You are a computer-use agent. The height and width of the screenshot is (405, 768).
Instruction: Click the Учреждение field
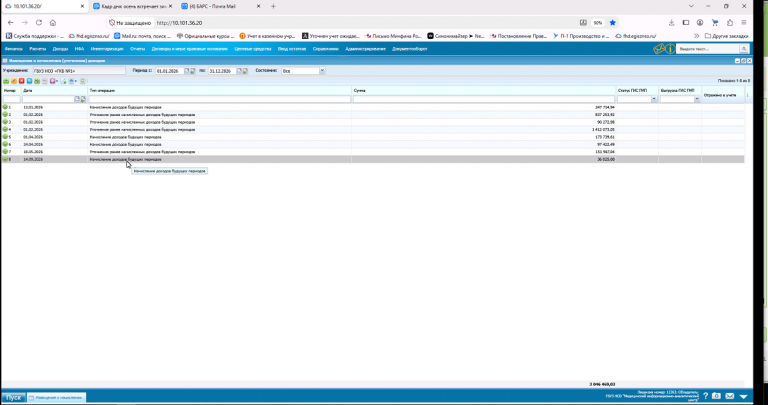coord(79,71)
